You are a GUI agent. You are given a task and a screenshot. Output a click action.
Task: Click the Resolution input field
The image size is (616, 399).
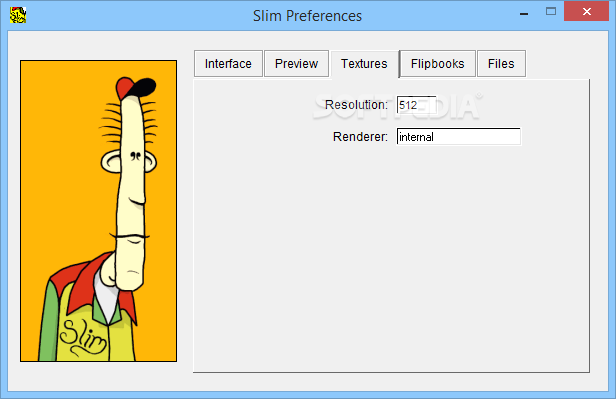point(416,105)
